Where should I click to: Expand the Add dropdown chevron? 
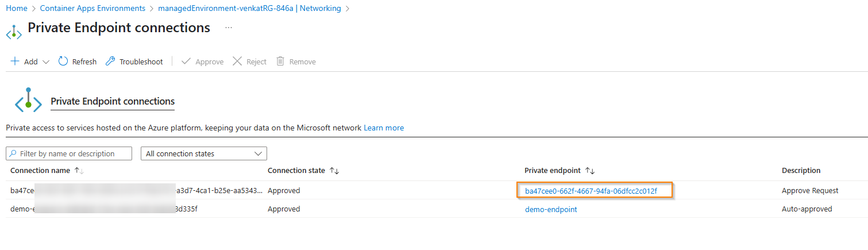46,62
